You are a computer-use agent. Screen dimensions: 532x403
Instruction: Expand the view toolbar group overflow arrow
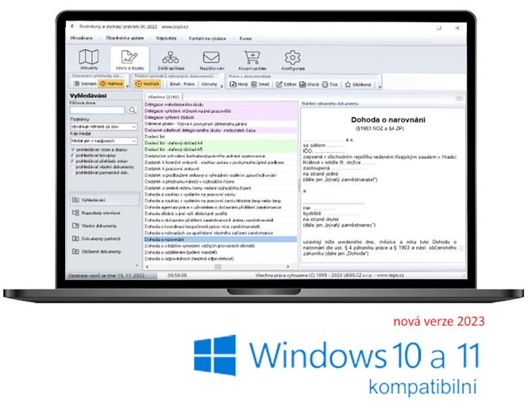[x=128, y=86]
